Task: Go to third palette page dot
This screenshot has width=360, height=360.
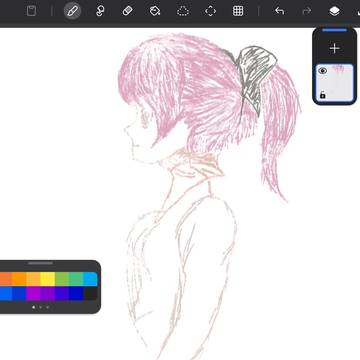Action: coord(48,307)
